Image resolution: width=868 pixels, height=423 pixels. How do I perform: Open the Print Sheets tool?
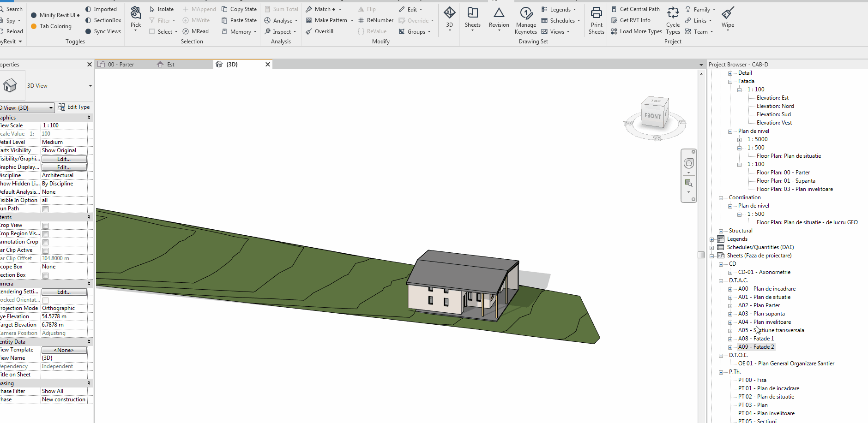(x=596, y=19)
